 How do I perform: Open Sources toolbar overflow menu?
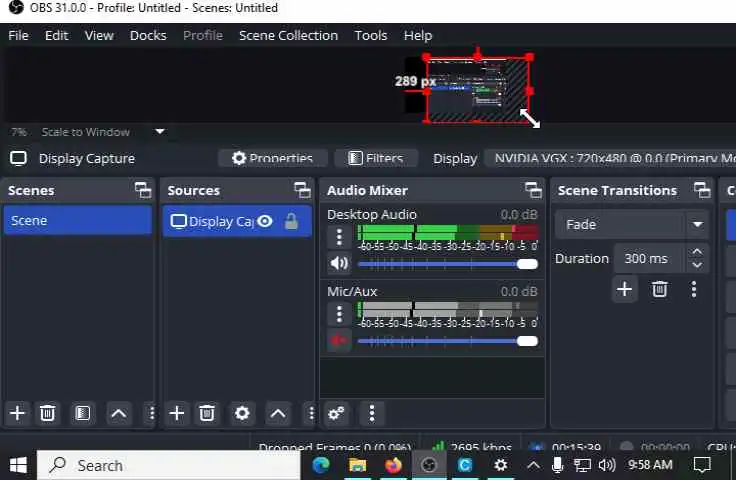click(x=311, y=413)
